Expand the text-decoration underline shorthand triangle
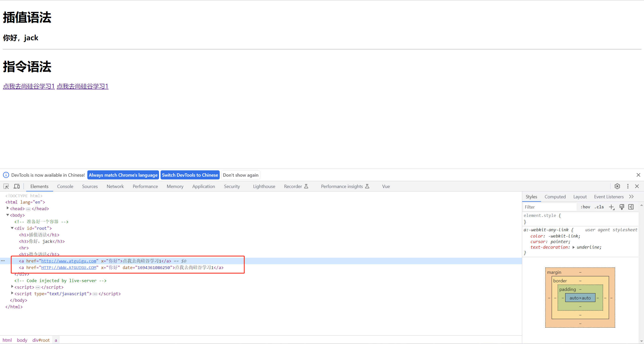The image size is (644, 344). click(x=574, y=247)
